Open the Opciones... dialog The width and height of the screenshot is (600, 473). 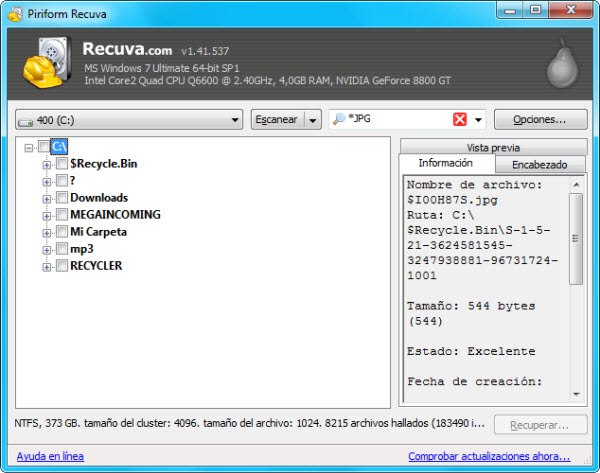pos(540,120)
